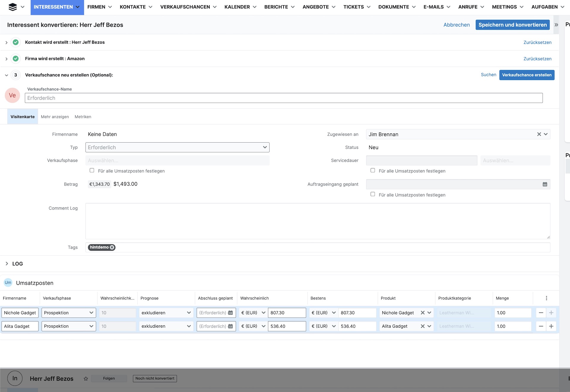The height and width of the screenshot is (392, 570).
Task: Click the SugarCRM cube logo icon
Action: pyautogui.click(x=13, y=7)
